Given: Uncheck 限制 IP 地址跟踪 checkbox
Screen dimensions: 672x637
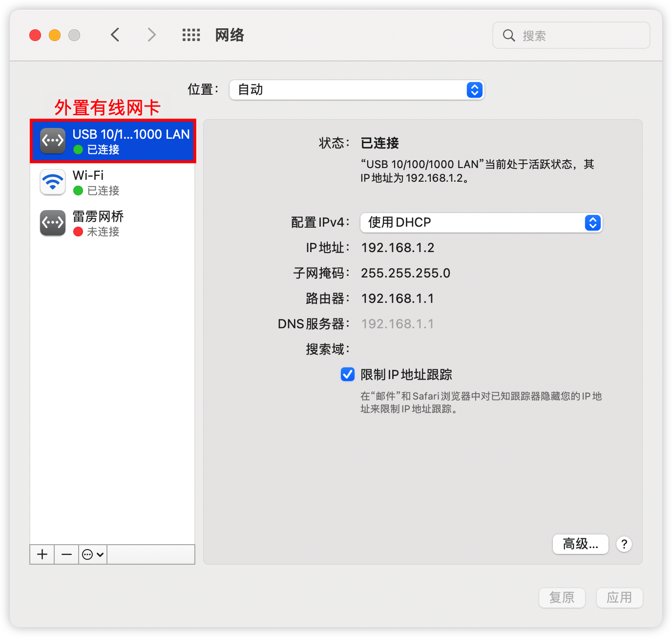Looking at the screenshot, I should coord(347,375).
